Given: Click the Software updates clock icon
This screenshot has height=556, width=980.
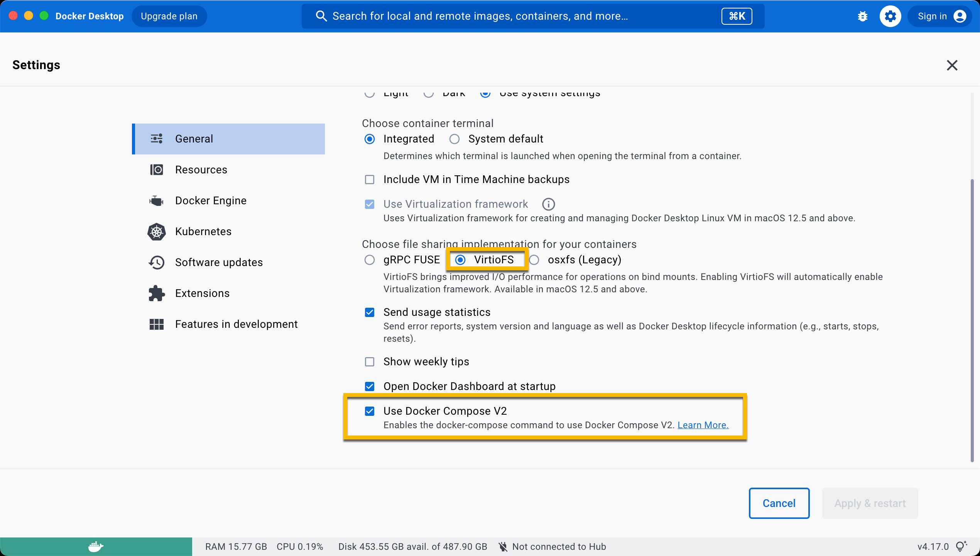Looking at the screenshot, I should [x=157, y=262].
